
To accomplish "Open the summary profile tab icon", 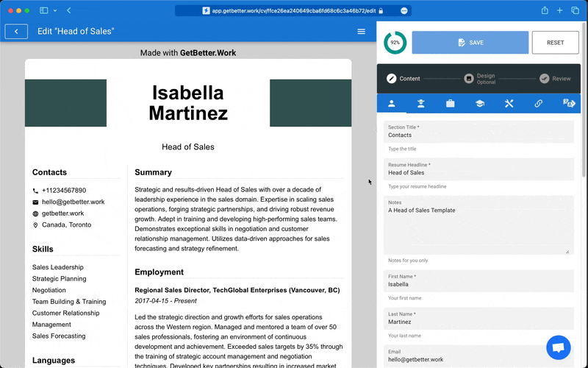I will [x=421, y=104].
